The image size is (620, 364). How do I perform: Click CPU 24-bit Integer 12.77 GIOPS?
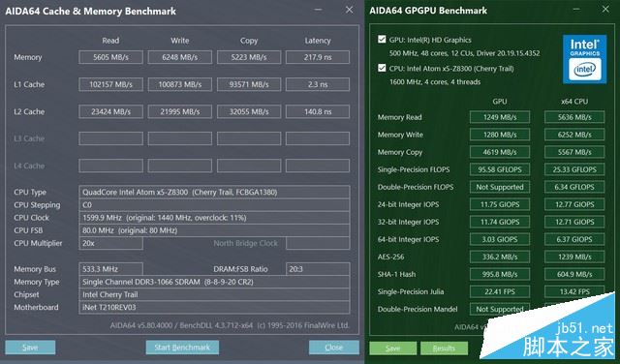pyautogui.click(x=574, y=204)
